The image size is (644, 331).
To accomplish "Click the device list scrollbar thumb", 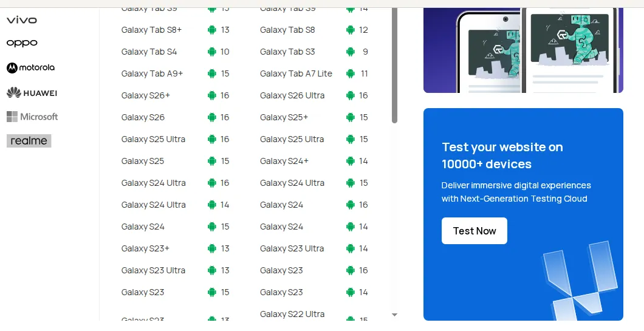I will tap(395, 66).
